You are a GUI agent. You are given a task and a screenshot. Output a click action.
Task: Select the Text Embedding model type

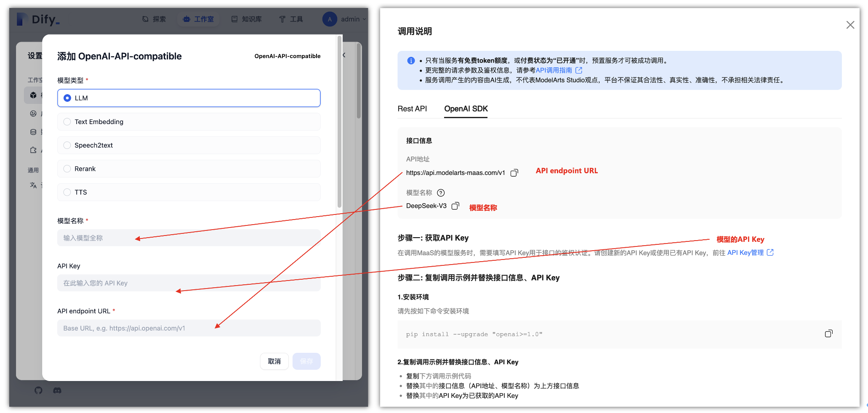point(189,122)
